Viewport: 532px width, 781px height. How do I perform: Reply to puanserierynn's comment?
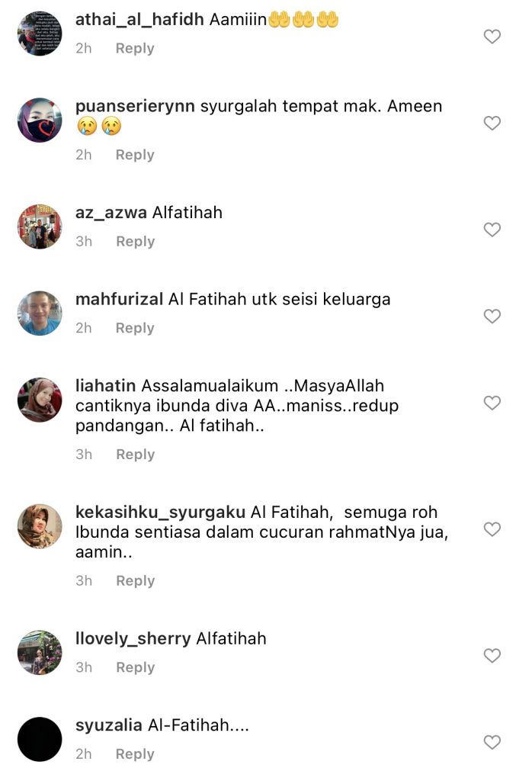coord(135,155)
